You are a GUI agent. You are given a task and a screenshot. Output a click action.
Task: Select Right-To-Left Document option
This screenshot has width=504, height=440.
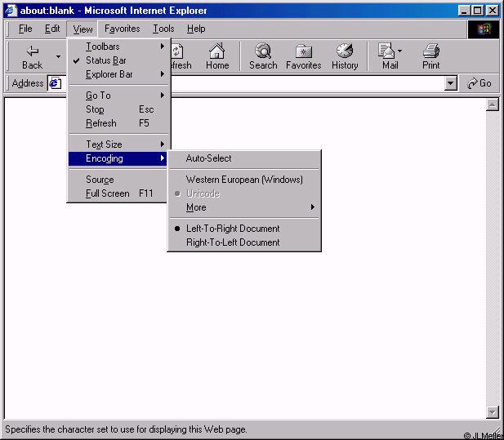233,242
